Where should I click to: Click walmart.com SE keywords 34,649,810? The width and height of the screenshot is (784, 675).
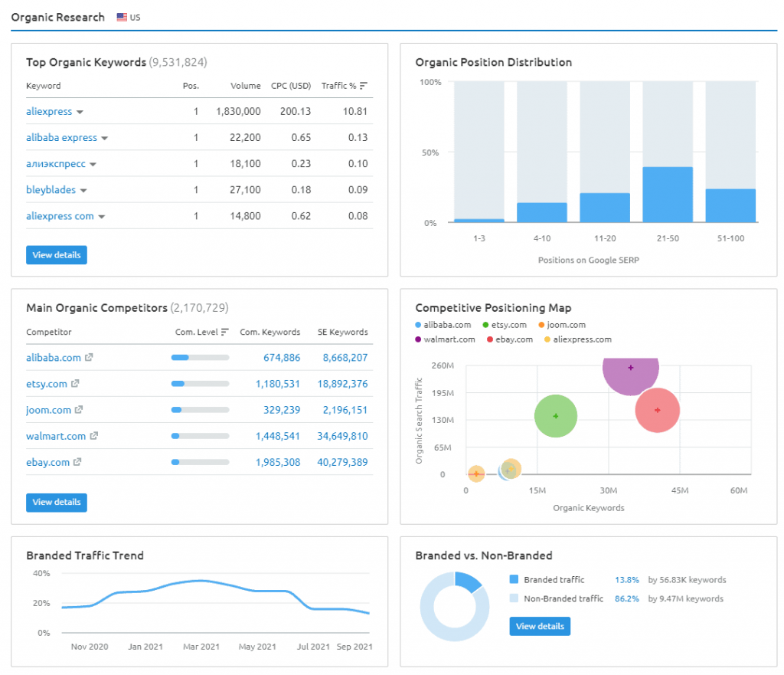[x=342, y=436]
